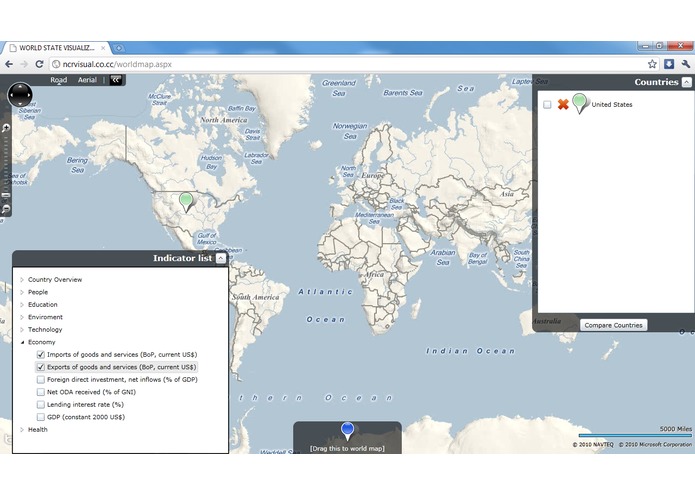The height and width of the screenshot is (494, 695).
Task: Click the blue download extension icon
Action: click(669, 64)
